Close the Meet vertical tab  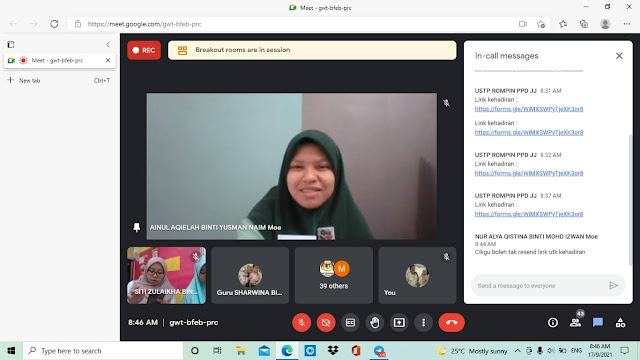108,60
